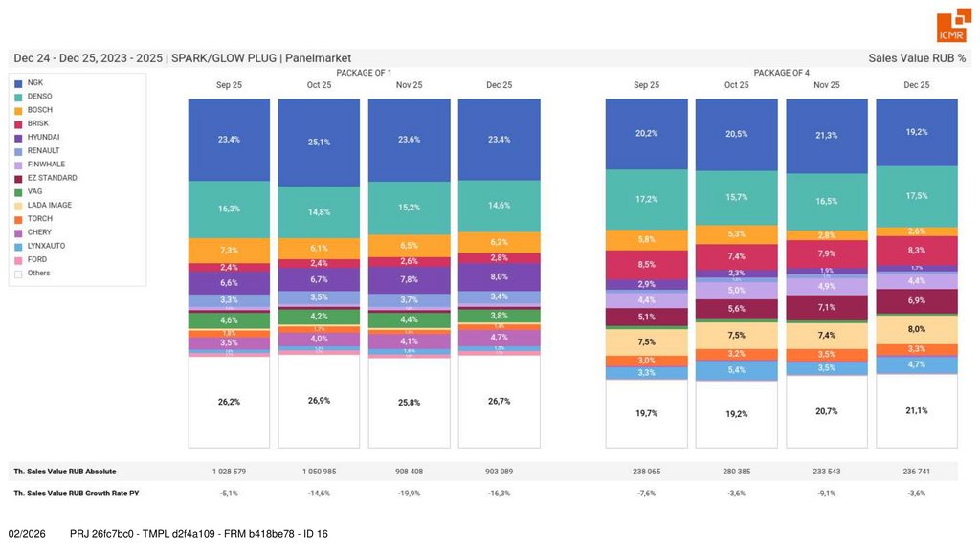The height and width of the screenshot is (549, 980).
Task: Click the PACKAGE OF 4 header
Action: pos(781,73)
